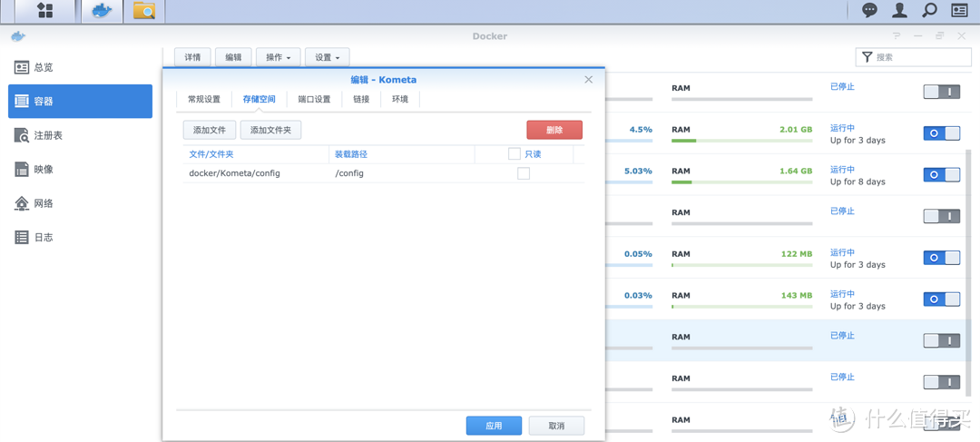Click the 应用 button
The image size is (980, 442).
tap(494, 426)
